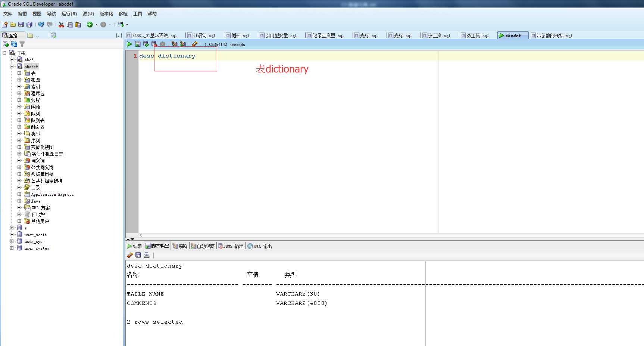Click the Copy icon in toolbar
Image resolution: width=644 pixels, height=346 pixels.
[70, 25]
